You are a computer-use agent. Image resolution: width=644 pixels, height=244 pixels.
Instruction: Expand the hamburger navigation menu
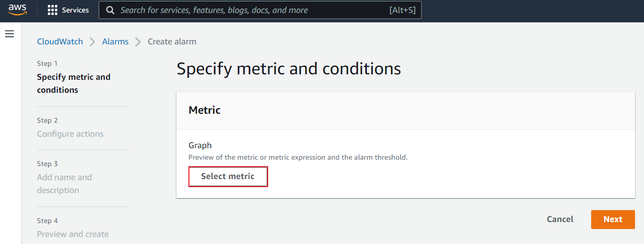point(9,34)
